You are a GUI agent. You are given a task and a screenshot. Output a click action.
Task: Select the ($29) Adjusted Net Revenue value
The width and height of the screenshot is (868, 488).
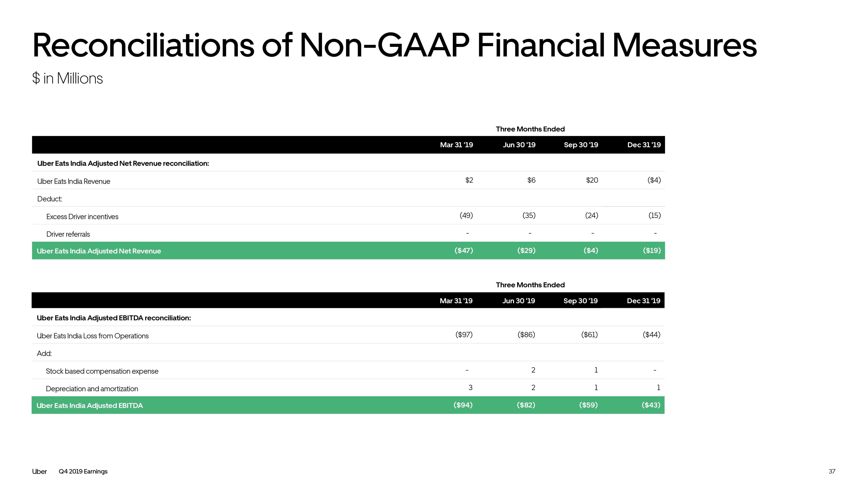click(526, 250)
